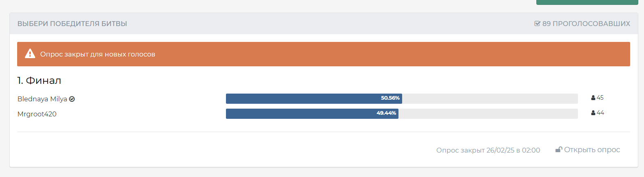The height and width of the screenshot is (177, 644).
Task: Open the poll via Открыть опрос link
Action: coord(592,150)
